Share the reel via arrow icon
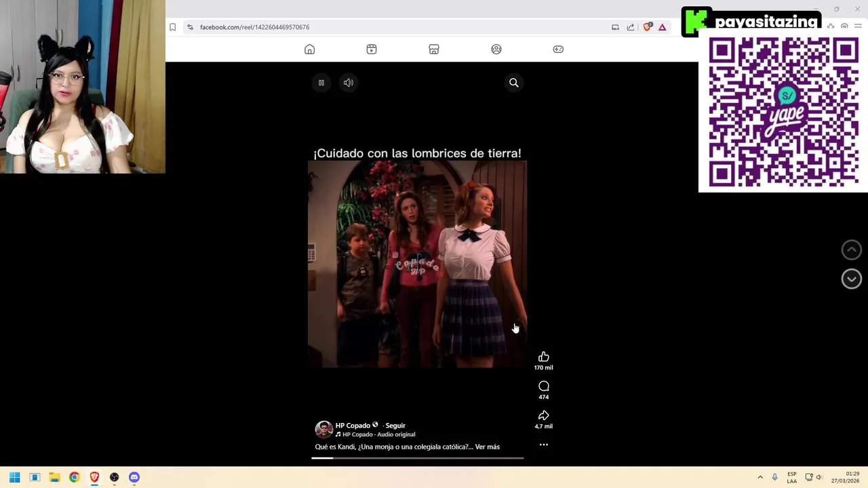Screen dimensions: 868x488 544,415
